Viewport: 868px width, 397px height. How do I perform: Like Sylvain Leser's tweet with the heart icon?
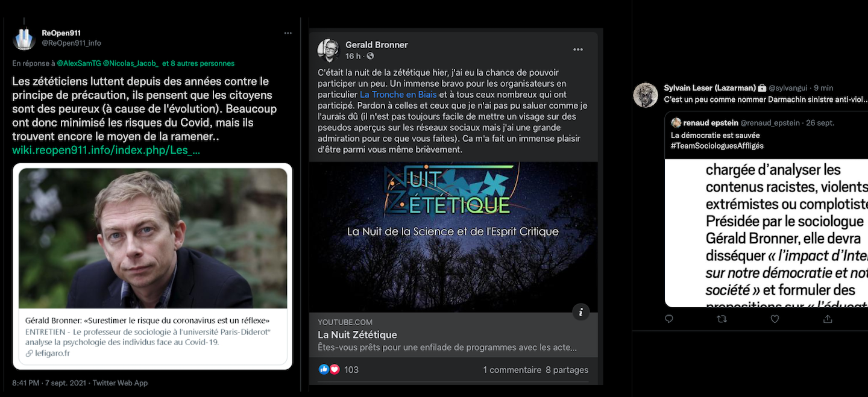point(775,319)
